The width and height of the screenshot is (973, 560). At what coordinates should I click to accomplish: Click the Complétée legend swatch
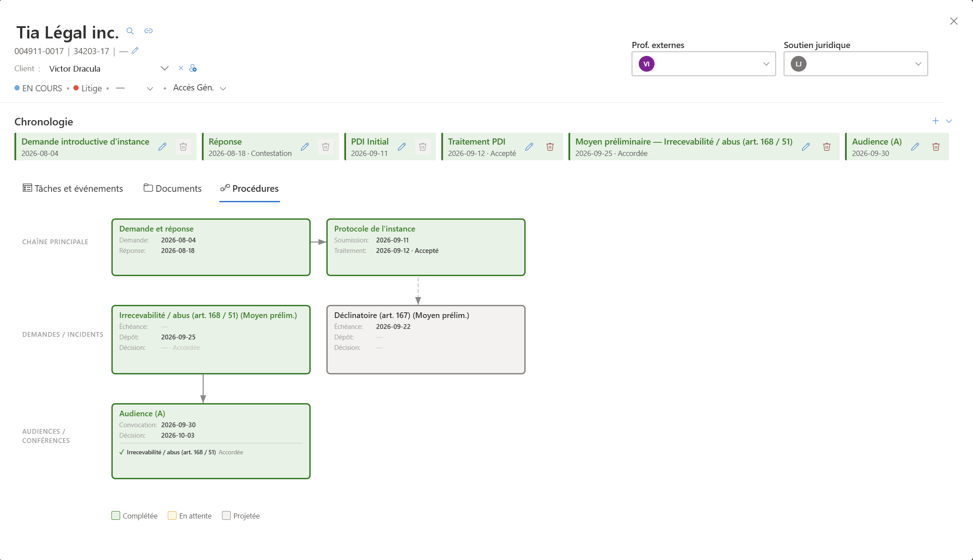[x=116, y=515]
